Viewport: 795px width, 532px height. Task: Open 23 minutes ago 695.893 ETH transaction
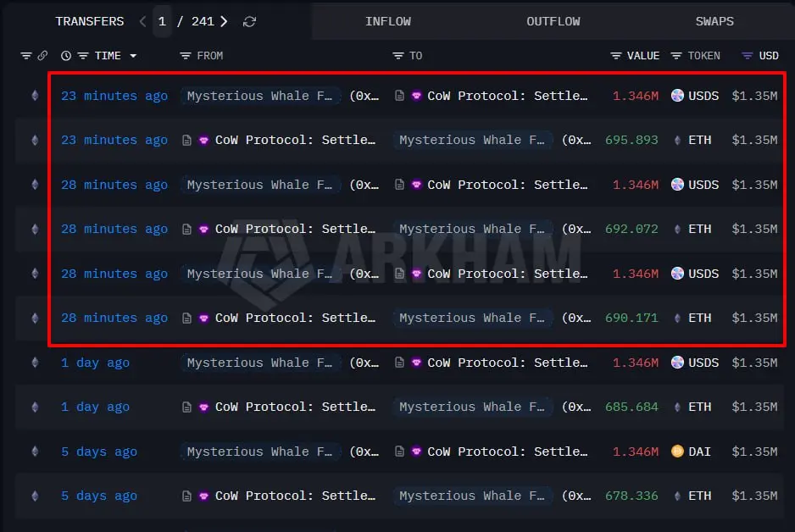point(114,140)
